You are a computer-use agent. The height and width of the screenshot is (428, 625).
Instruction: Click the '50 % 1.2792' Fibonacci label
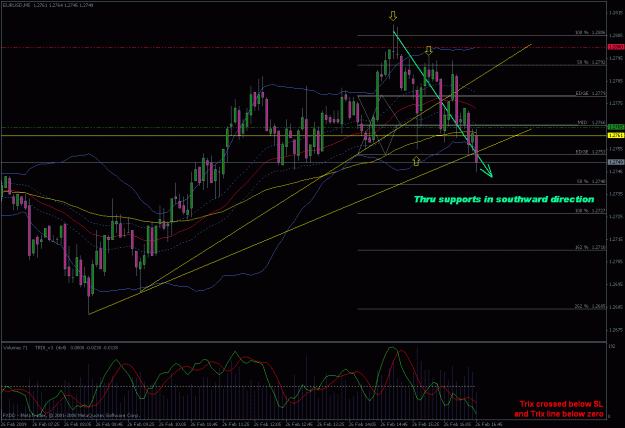(x=591, y=63)
